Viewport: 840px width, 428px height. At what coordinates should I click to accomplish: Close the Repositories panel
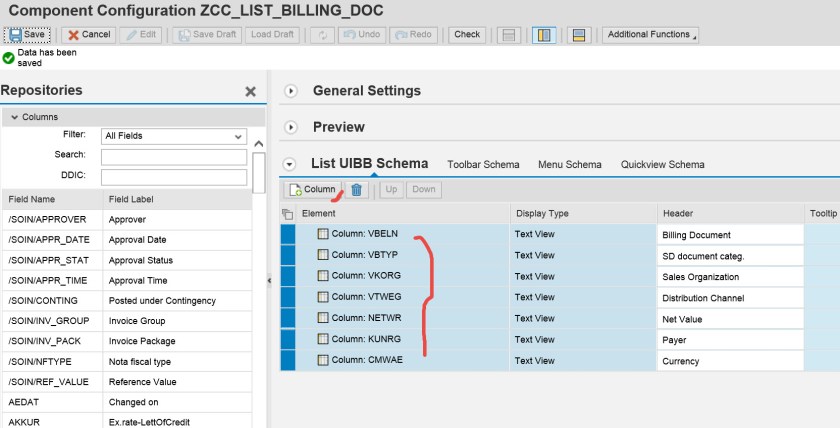click(x=250, y=91)
